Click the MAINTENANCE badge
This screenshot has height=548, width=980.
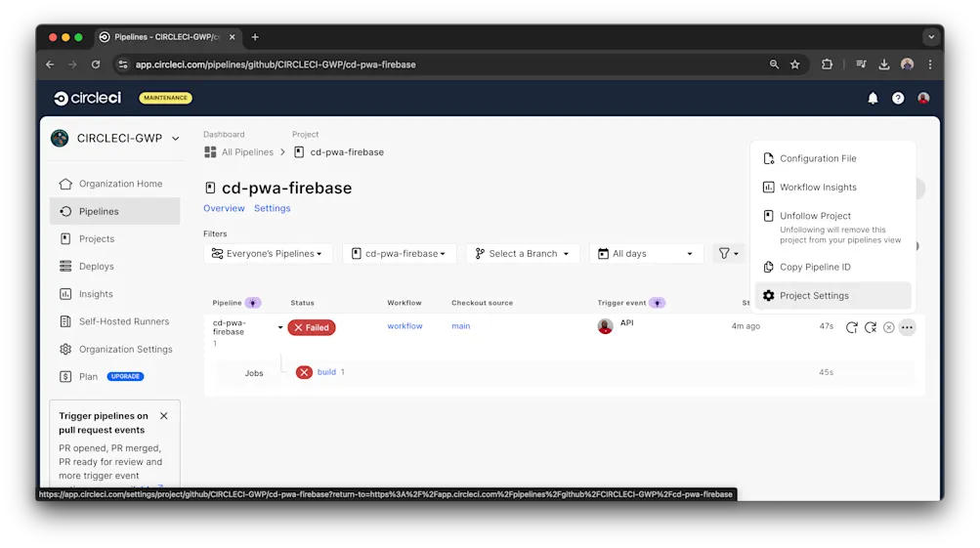[x=166, y=98]
